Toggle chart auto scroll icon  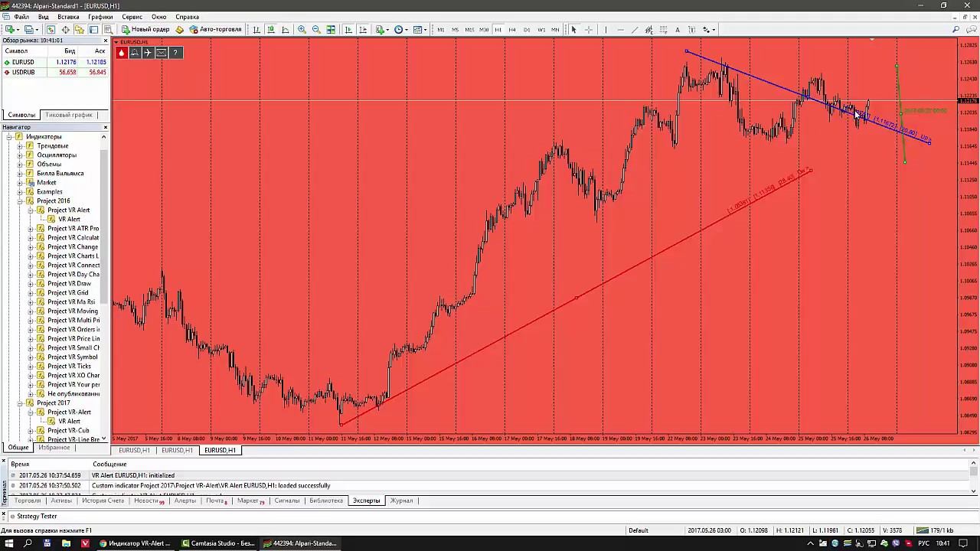coord(348,30)
